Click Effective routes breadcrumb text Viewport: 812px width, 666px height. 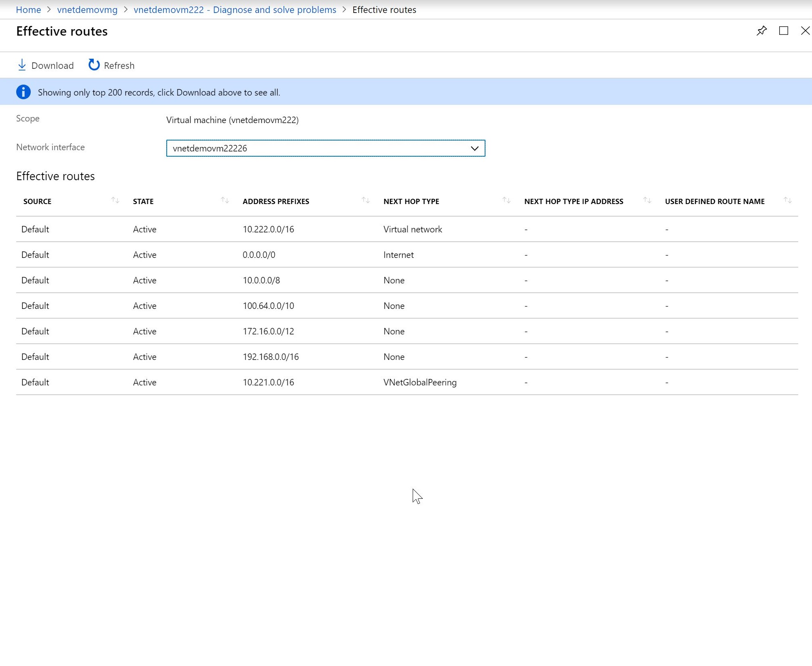tap(384, 10)
